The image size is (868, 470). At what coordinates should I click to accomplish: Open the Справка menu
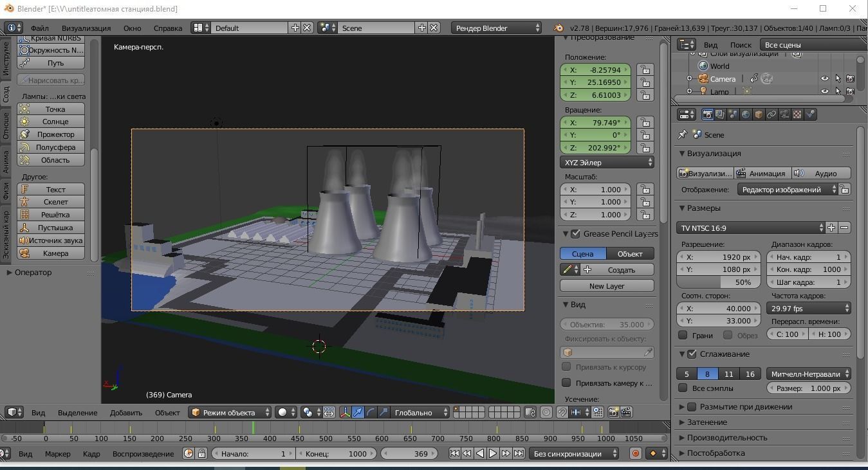point(168,28)
